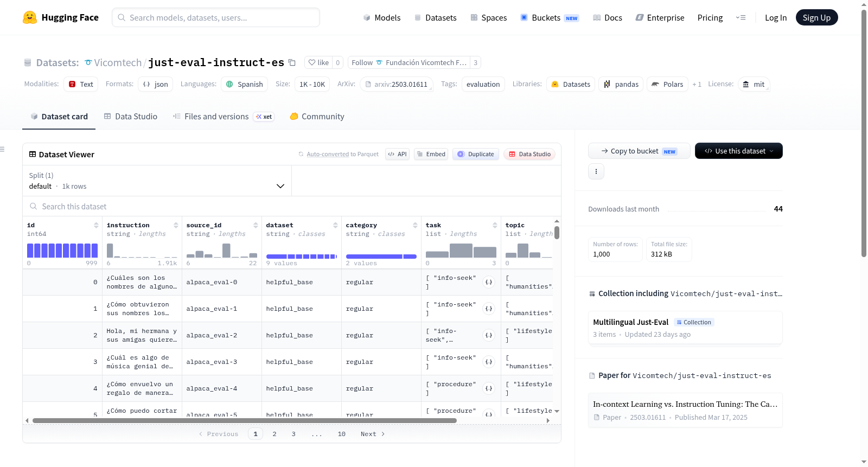Open Buckets in the top navigation
This screenshot has height=467, width=868.
(x=550, y=17)
